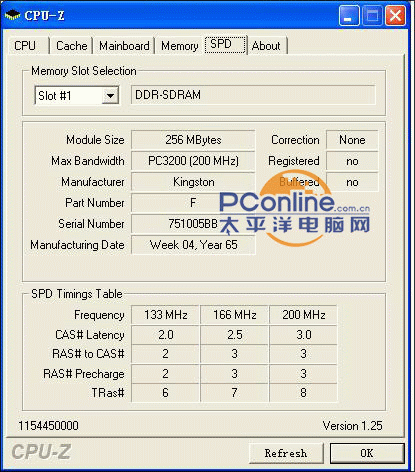
Task: Click the DDR-SDRAM memory type field
Action: coord(253,95)
